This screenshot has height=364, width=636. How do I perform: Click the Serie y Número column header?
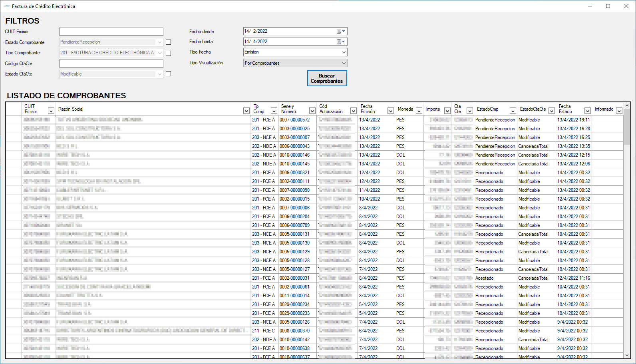click(293, 109)
